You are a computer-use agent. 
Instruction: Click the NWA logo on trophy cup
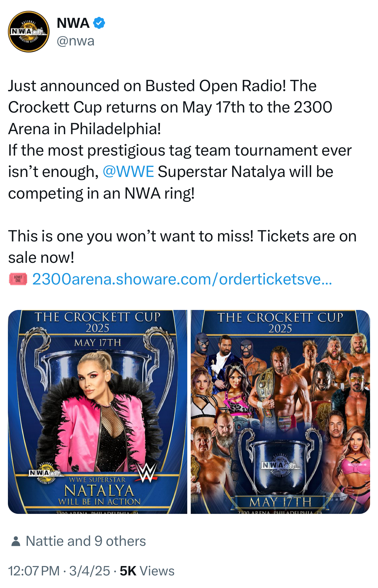point(280,465)
